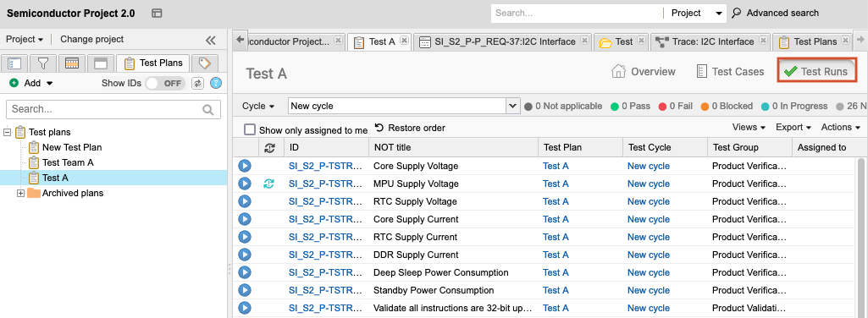
Task: Click Change project link
Action: (x=92, y=39)
